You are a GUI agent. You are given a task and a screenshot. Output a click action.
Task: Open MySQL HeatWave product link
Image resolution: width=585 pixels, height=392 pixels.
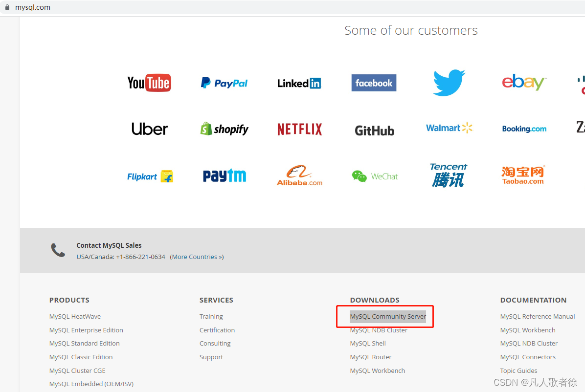(x=75, y=316)
